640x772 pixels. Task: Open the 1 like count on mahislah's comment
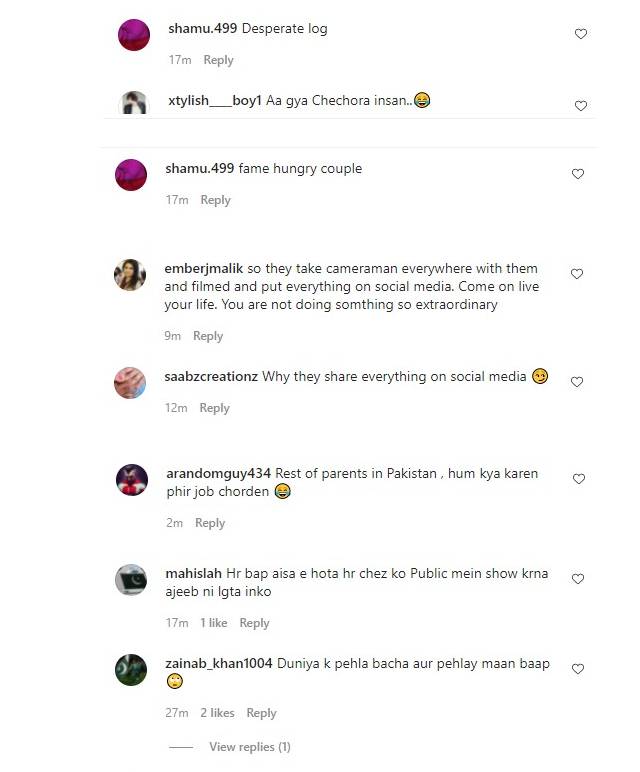[x=214, y=623]
